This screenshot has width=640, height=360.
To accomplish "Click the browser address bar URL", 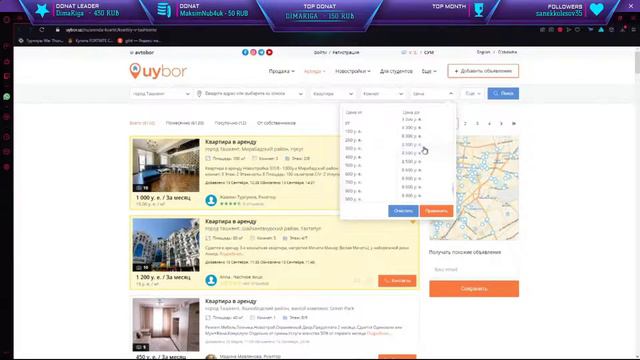I will click(111, 30).
